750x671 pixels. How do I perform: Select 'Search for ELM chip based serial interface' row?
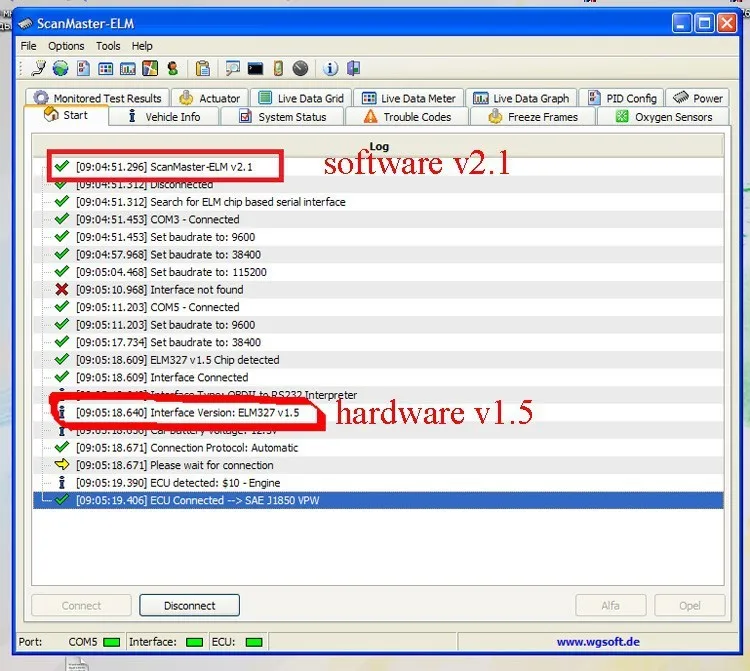click(x=378, y=202)
